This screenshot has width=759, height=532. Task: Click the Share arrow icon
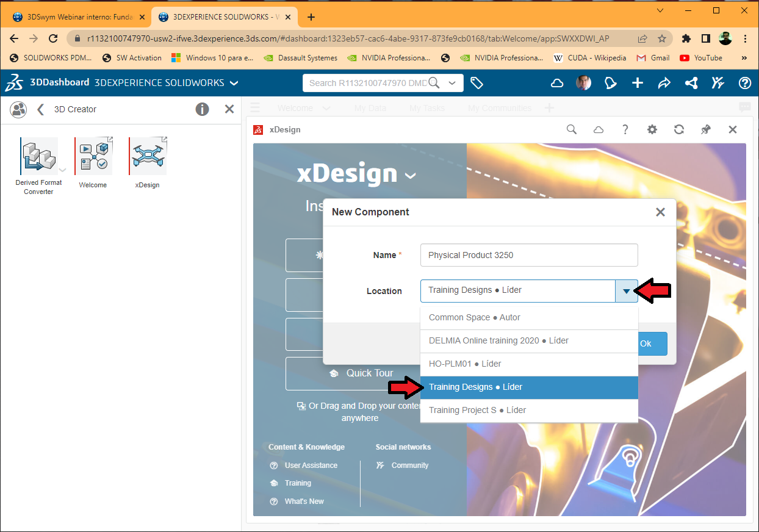tap(664, 83)
